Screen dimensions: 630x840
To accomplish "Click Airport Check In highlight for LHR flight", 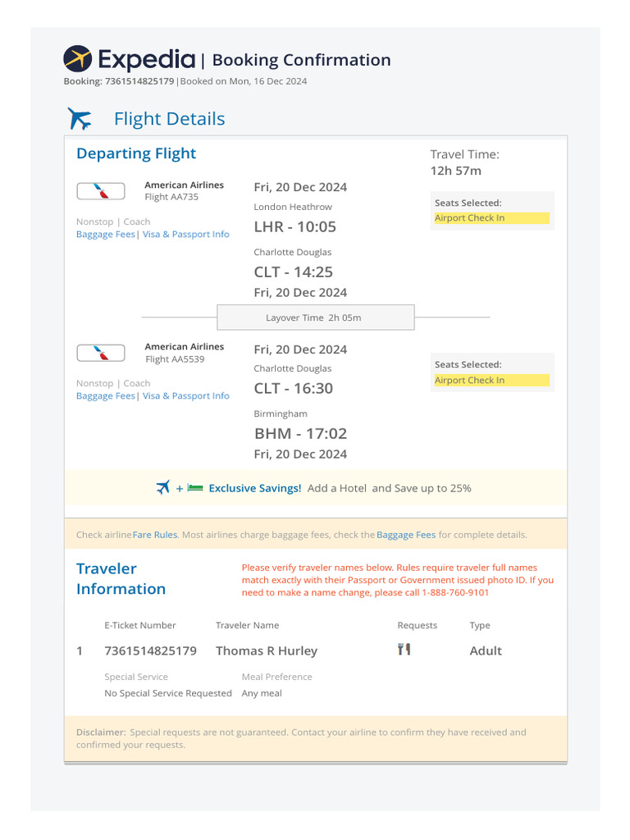I will pyautogui.click(x=491, y=218).
